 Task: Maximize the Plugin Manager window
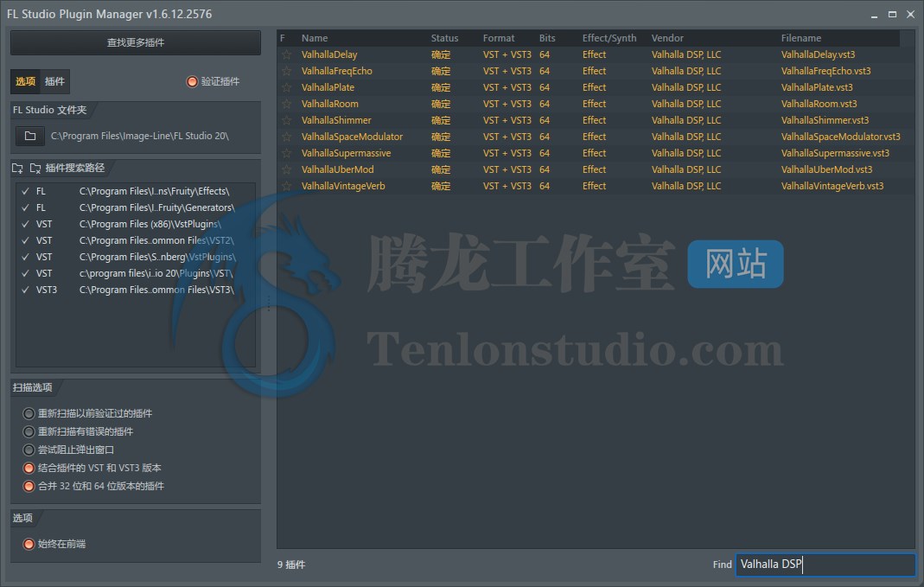tap(892, 14)
